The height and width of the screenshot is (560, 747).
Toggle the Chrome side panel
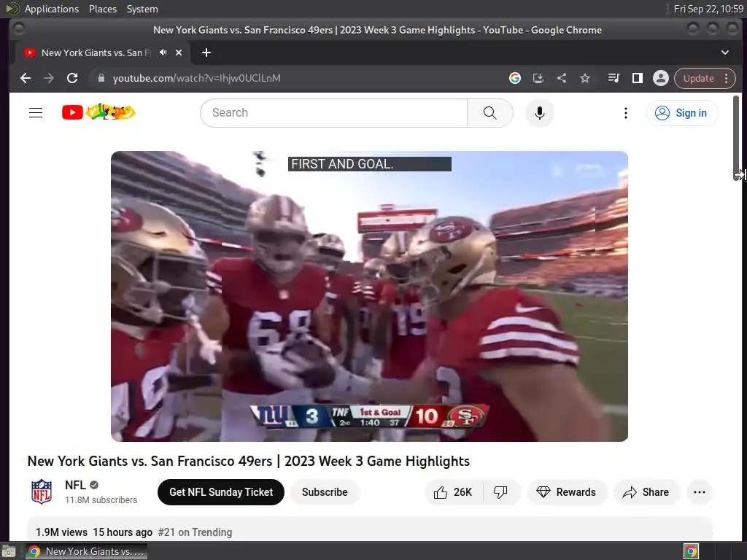click(x=637, y=78)
